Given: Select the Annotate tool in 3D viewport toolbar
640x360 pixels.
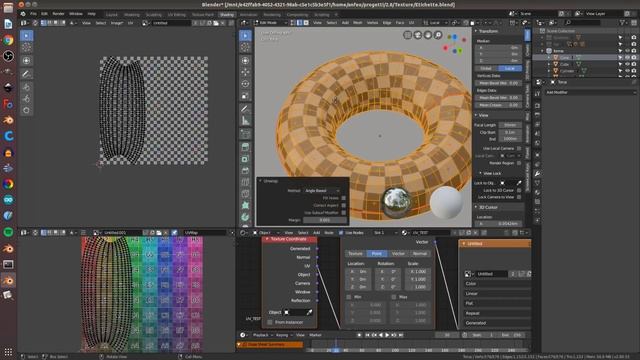Looking at the screenshot, I should click(245, 109).
